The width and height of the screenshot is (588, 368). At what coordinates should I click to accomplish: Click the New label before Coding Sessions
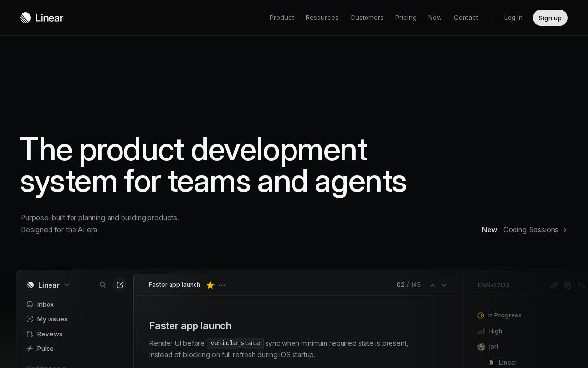[490, 230]
